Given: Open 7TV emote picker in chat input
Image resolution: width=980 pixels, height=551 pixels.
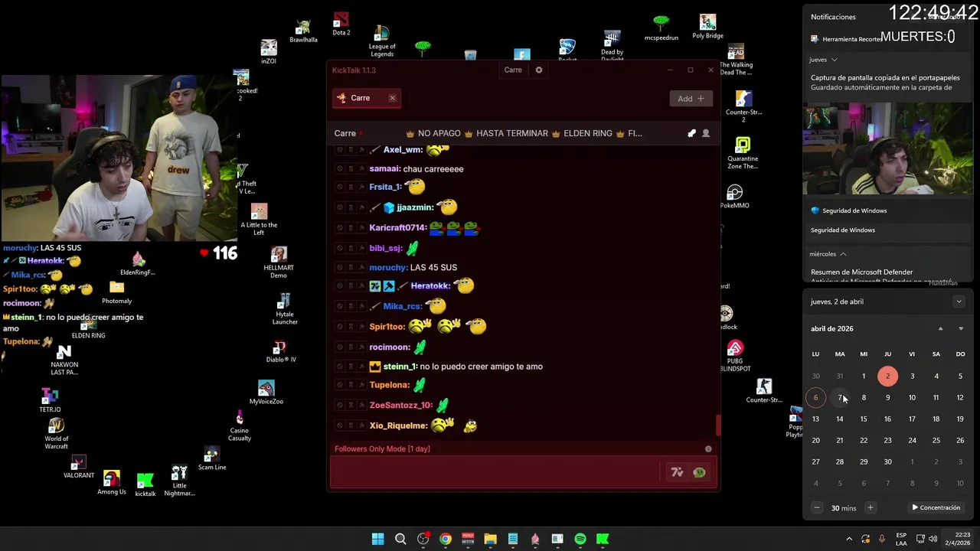Looking at the screenshot, I should pyautogui.click(x=677, y=473).
